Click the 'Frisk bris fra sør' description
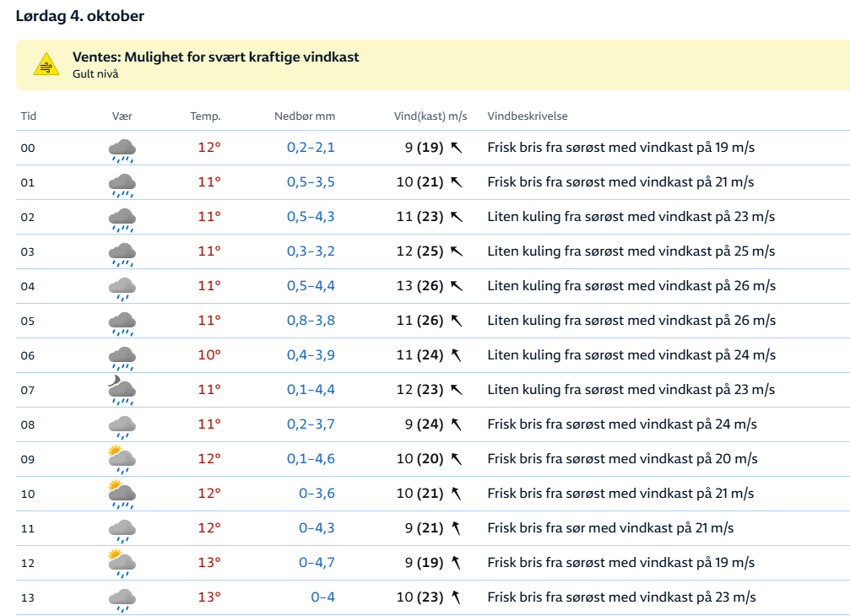Screen dimensions: 850x616 609,528
